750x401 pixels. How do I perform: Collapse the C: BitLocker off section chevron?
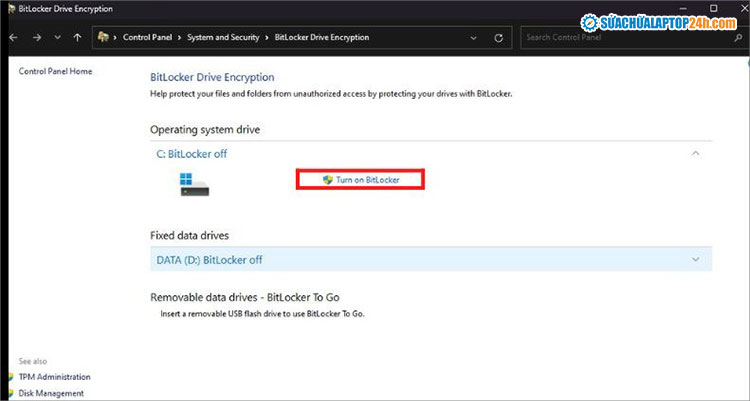click(x=695, y=153)
